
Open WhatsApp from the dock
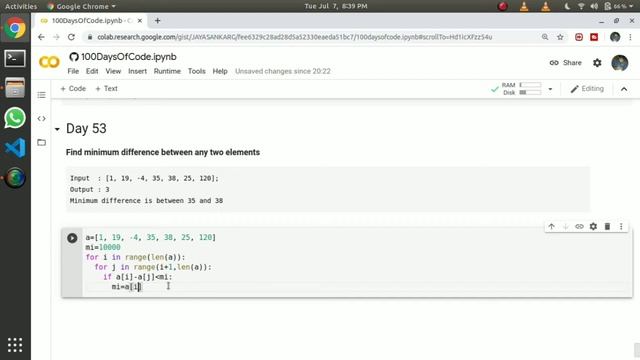[x=15, y=118]
